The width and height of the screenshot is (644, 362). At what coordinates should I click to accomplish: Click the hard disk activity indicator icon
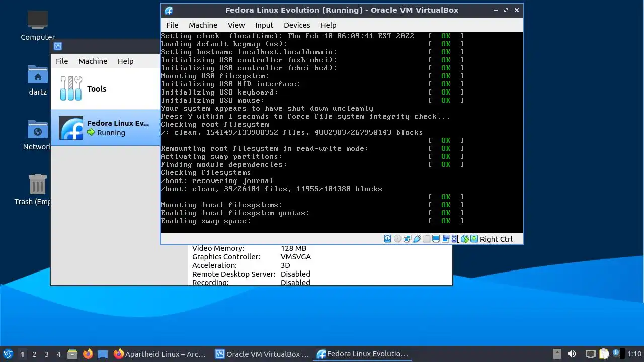387,239
